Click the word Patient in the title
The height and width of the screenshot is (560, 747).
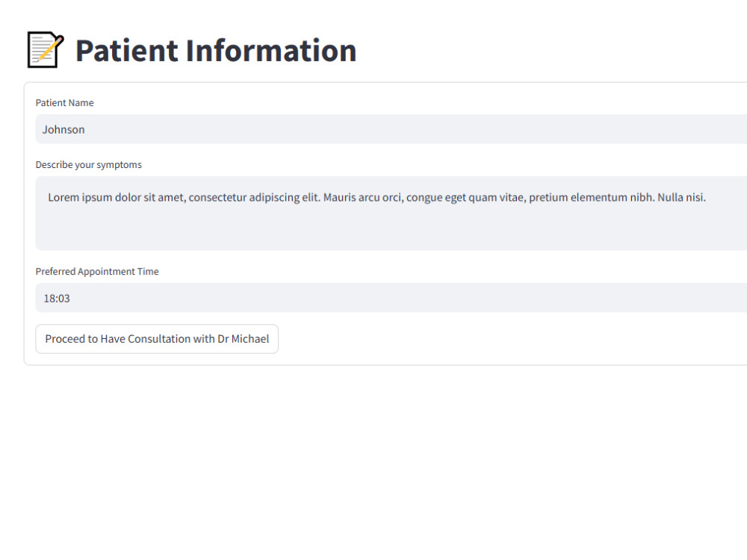(x=127, y=51)
